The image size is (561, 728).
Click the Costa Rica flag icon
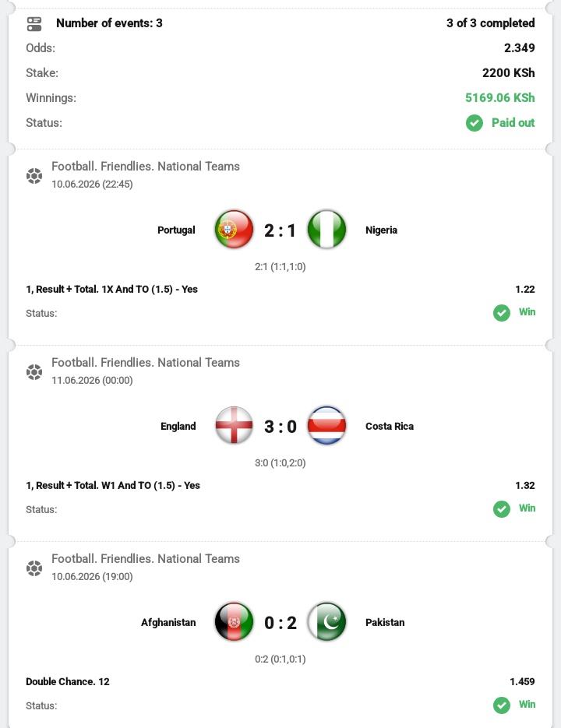[326, 426]
